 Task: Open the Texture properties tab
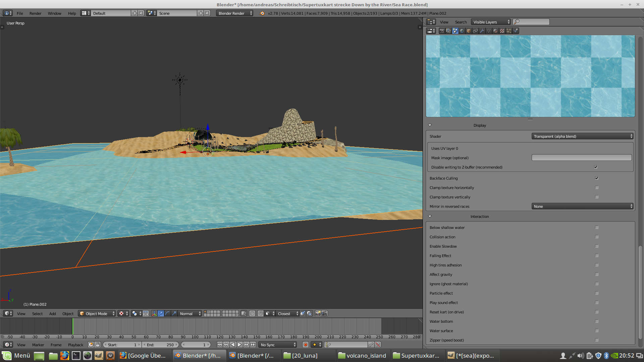[502, 31]
